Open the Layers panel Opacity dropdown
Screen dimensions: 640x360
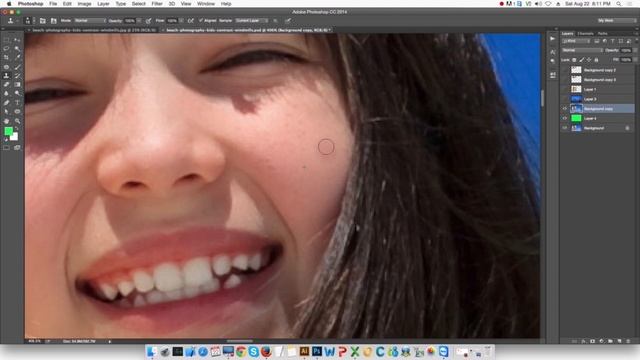pyautogui.click(x=634, y=50)
